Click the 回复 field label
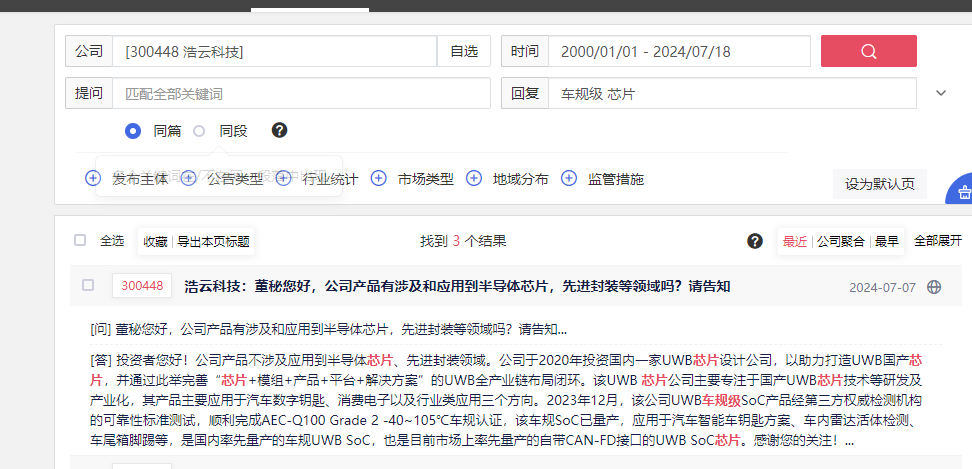Screen dimensions: 972x469 point(525,93)
